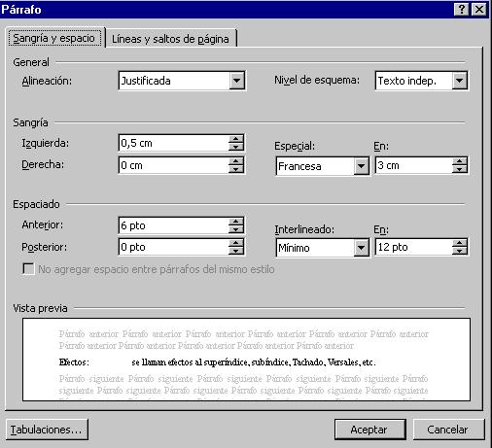This screenshot has height=448, width=492.
Task: Switch to Líneas y saltos de página tab
Action: click(170, 39)
